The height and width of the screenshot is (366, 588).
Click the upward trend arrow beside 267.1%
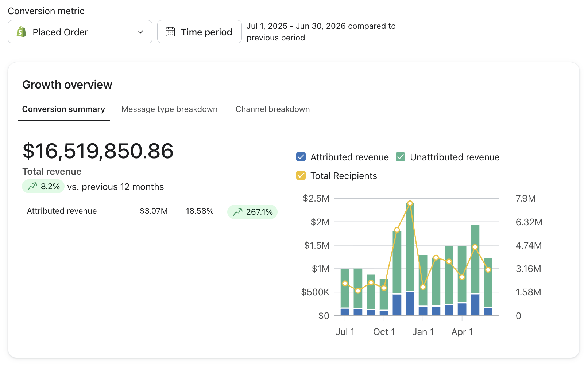pos(238,212)
